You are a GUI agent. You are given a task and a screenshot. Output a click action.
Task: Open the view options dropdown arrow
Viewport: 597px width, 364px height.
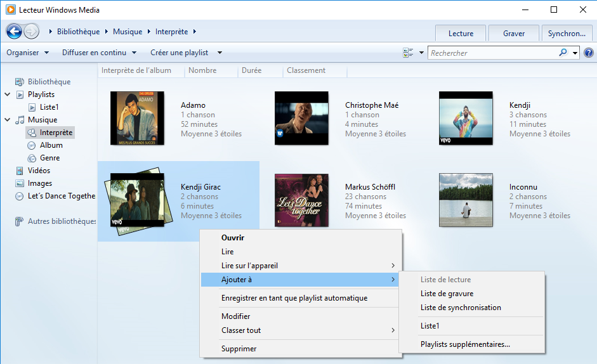tap(421, 53)
